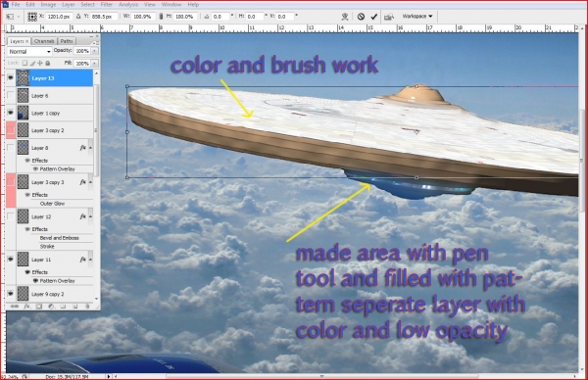The height and width of the screenshot is (380, 588).
Task: Show Layer 6 via its visibility box
Action: click(x=11, y=96)
